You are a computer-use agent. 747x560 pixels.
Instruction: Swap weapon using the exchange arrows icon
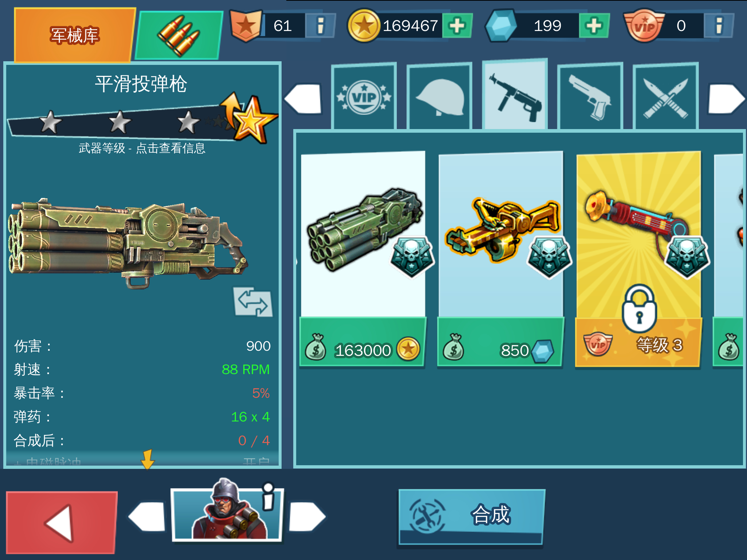[x=253, y=302]
